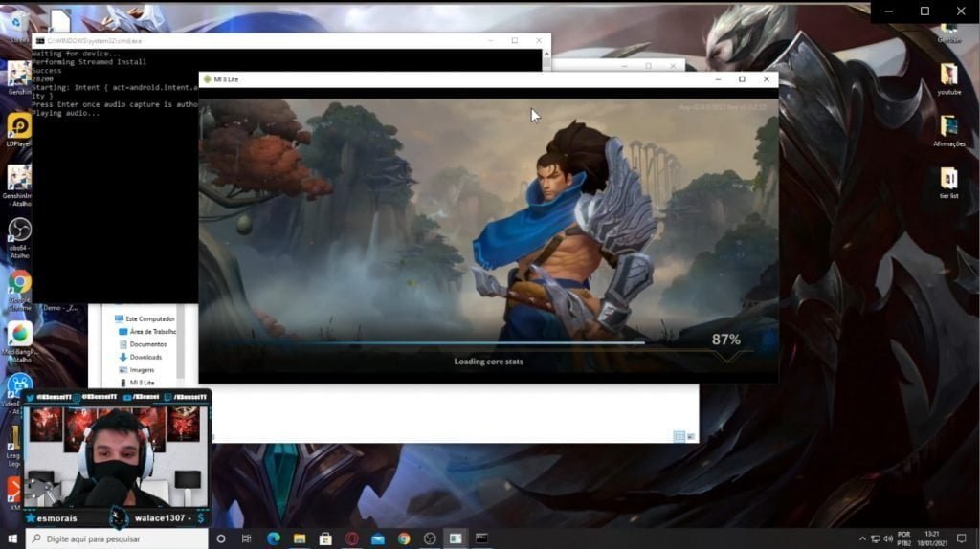Screen dimensions: 980x549
Task: Select 'MI 8 Lite' device in Explorer sidebar
Action: 142,383
